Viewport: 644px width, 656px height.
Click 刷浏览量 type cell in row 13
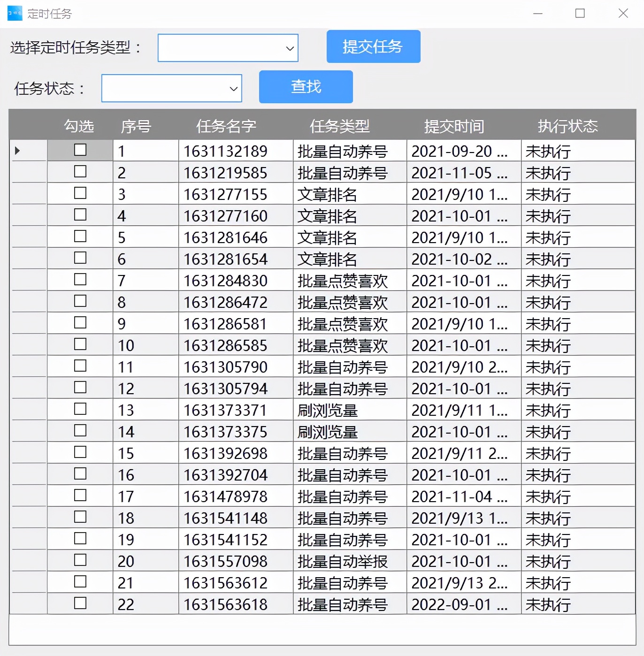tap(350, 410)
